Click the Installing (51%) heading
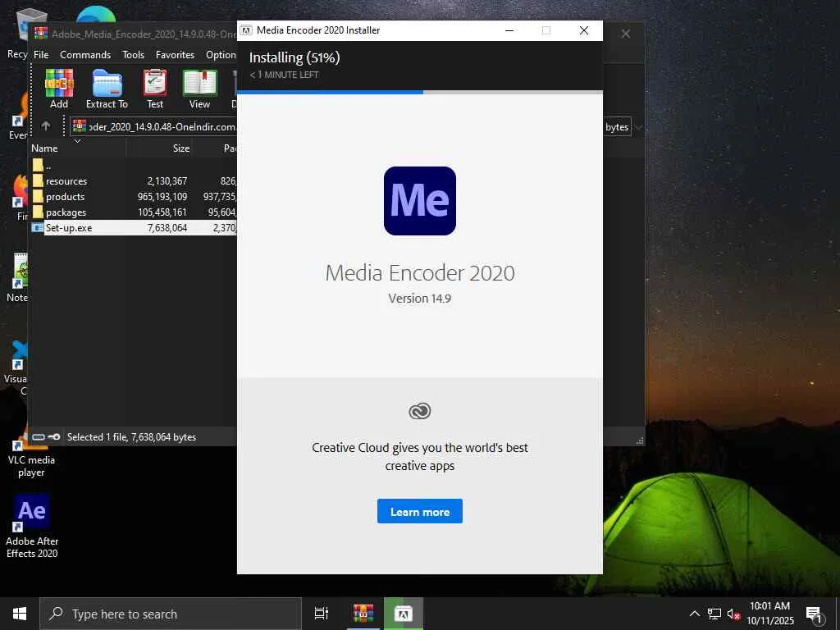The height and width of the screenshot is (630, 840). click(294, 57)
